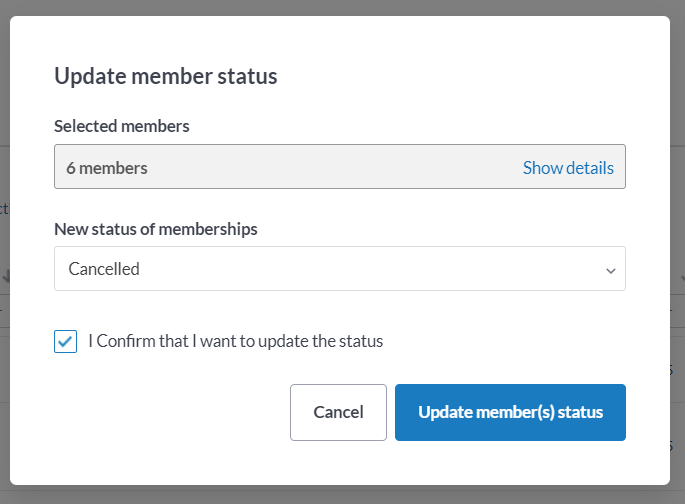Click the "6 members" count text
The height and width of the screenshot is (504, 685).
click(x=107, y=168)
